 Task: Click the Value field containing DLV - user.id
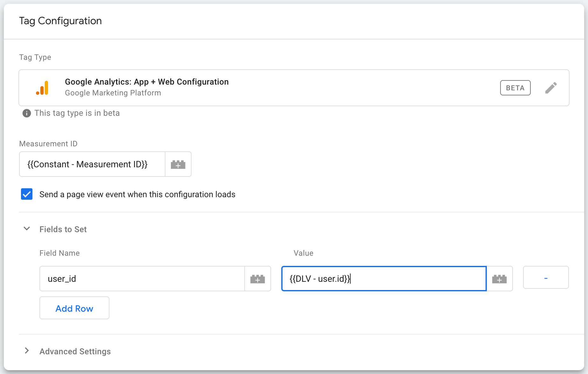click(384, 279)
